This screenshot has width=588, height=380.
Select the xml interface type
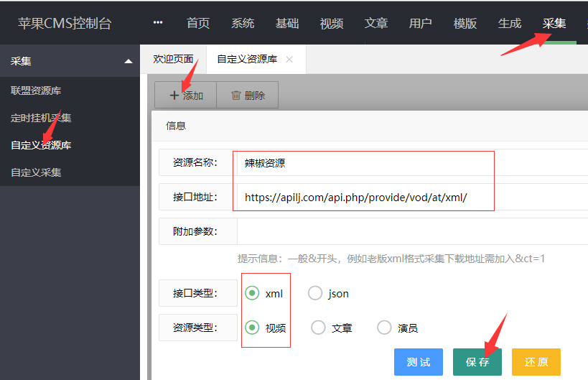tap(252, 293)
